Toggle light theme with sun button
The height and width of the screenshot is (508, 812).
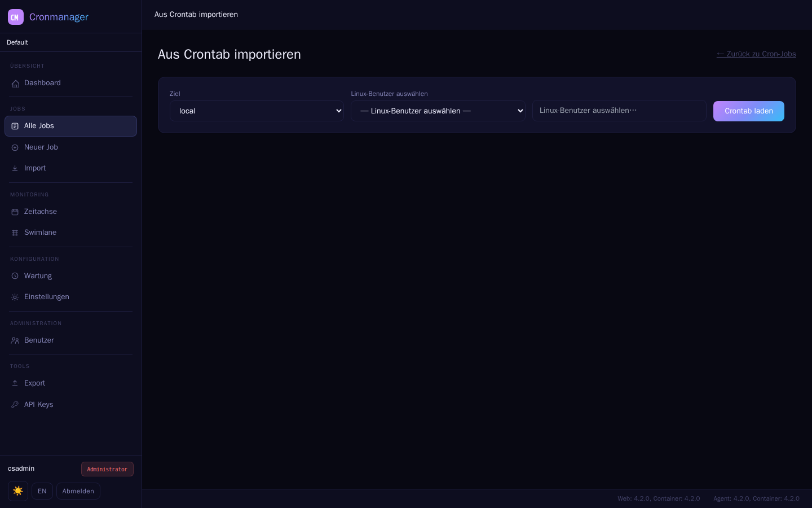tap(18, 491)
